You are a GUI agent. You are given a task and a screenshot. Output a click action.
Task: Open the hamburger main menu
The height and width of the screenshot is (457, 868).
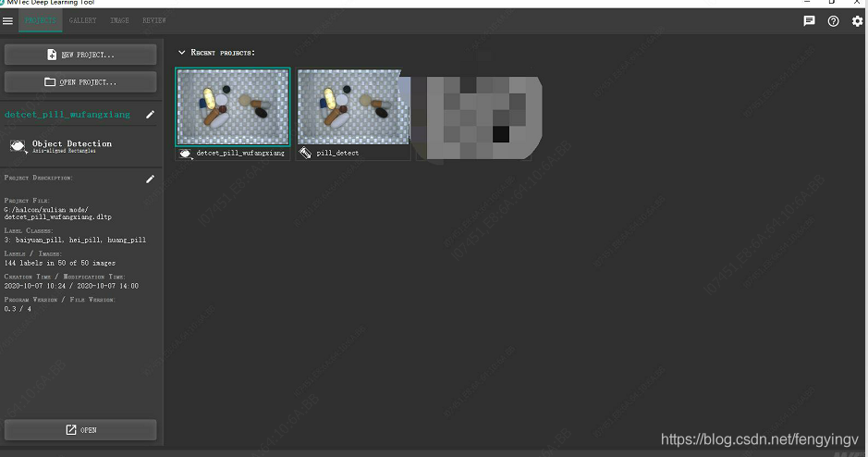(x=8, y=20)
